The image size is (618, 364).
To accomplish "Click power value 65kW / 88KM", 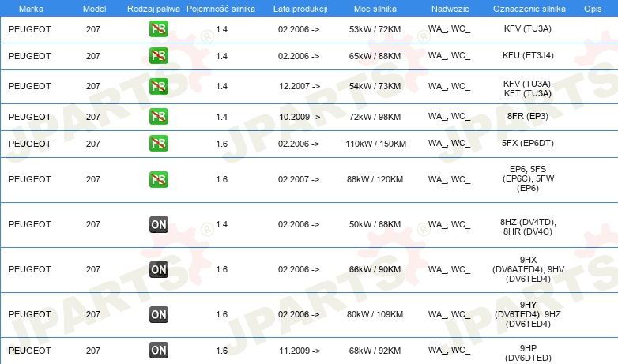I will pyautogui.click(x=375, y=56).
